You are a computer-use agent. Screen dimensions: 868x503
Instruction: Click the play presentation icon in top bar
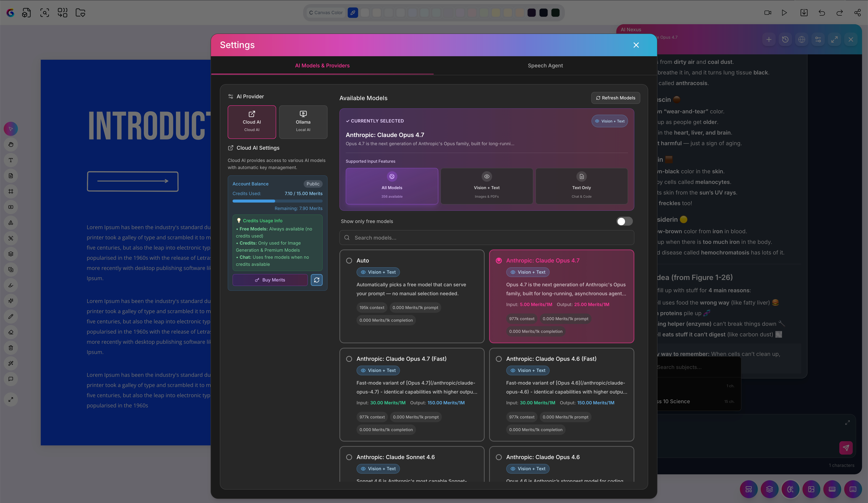coord(784,13)
